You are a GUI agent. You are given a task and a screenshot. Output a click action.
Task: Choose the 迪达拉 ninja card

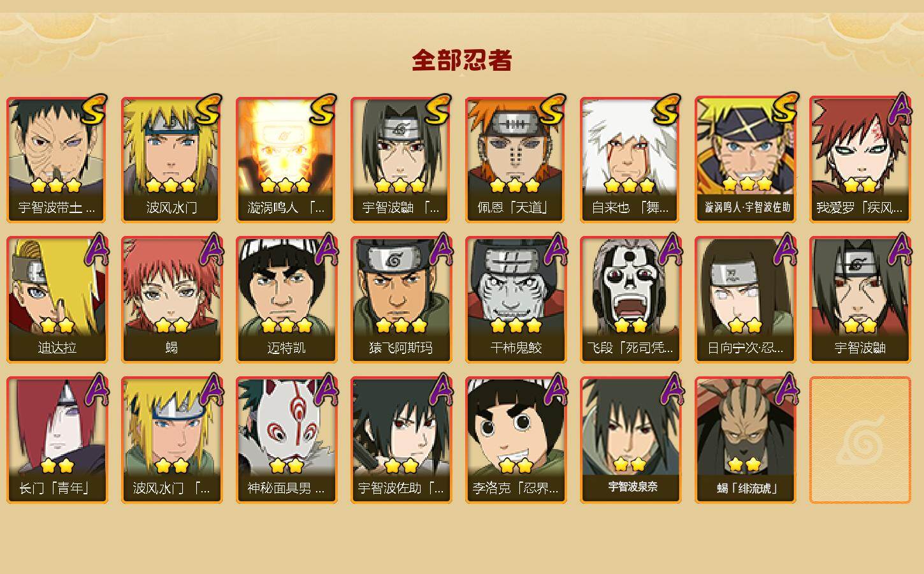tap(57, 300)
